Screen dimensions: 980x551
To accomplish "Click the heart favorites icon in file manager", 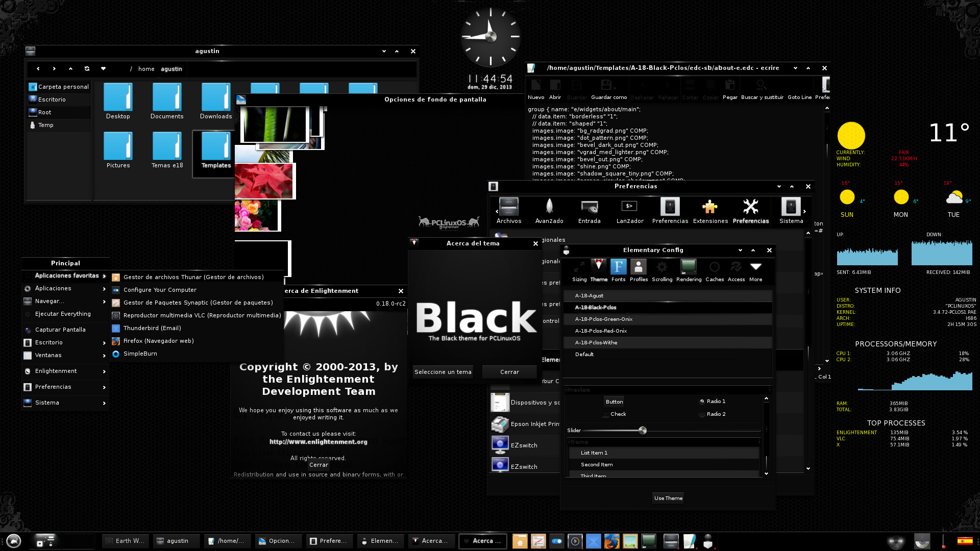I will 103,69.
